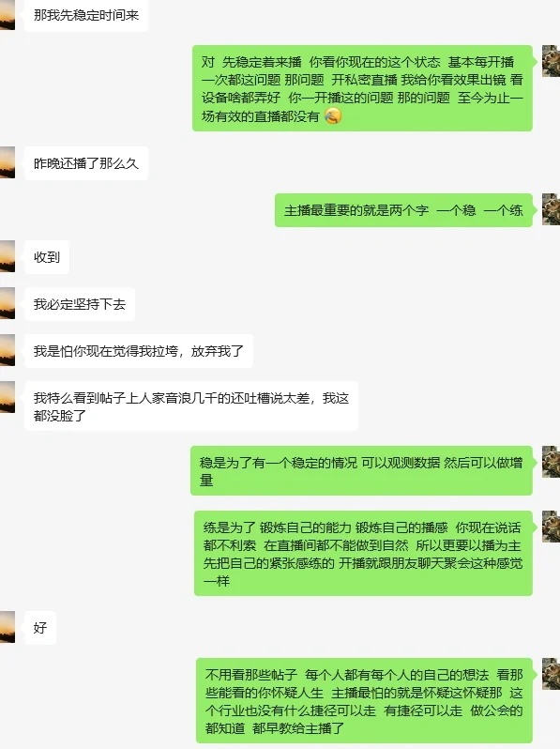Click avatar beside the "收到" message
The width and height of the screenshot is (560, 749).
pos(8,256)
